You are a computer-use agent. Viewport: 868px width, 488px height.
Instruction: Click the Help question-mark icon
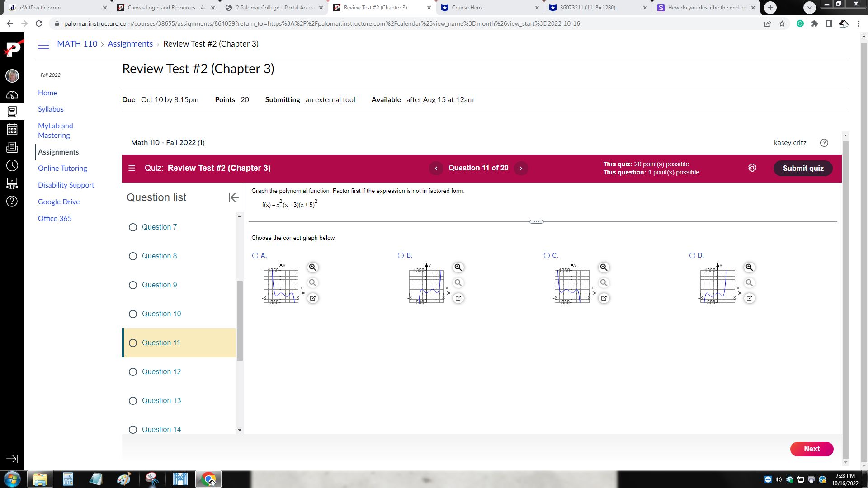click(12, 202)
